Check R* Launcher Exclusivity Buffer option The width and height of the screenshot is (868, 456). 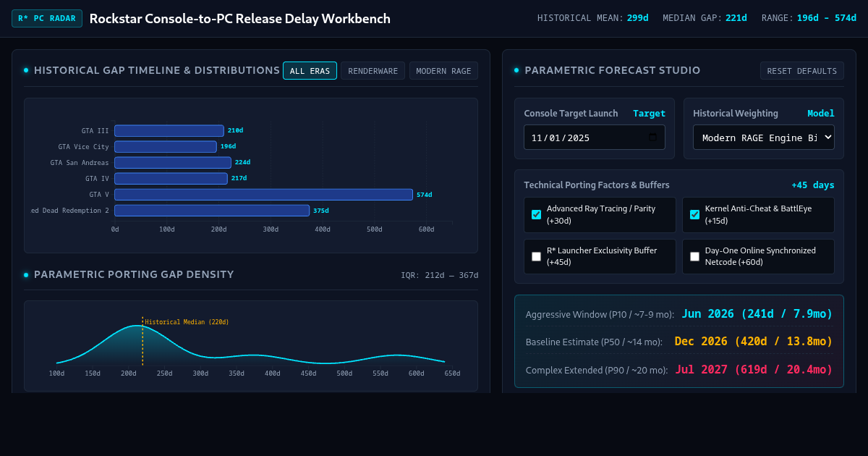pyautogui.click(x=536, y=256)
